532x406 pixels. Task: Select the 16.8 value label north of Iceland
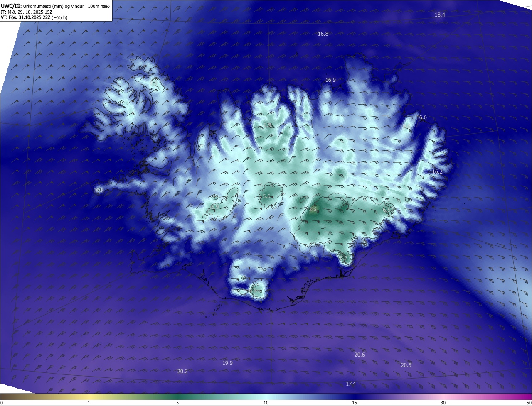click(323, 34)
